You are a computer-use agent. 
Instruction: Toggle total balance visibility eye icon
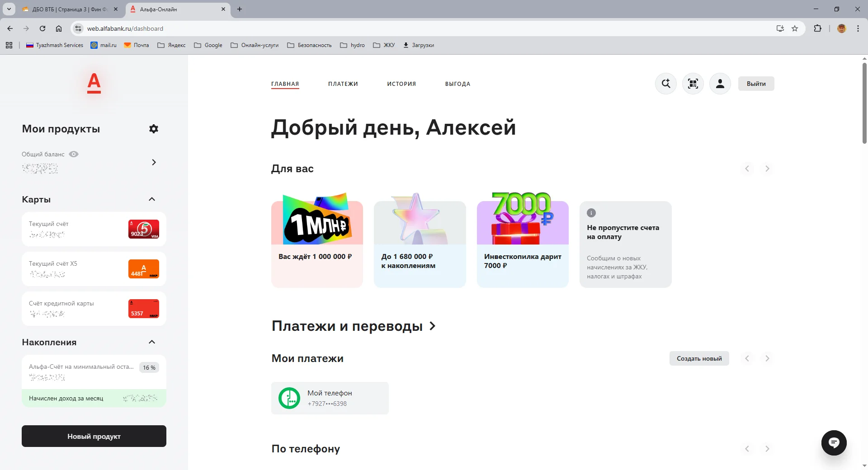pos(74,154)
